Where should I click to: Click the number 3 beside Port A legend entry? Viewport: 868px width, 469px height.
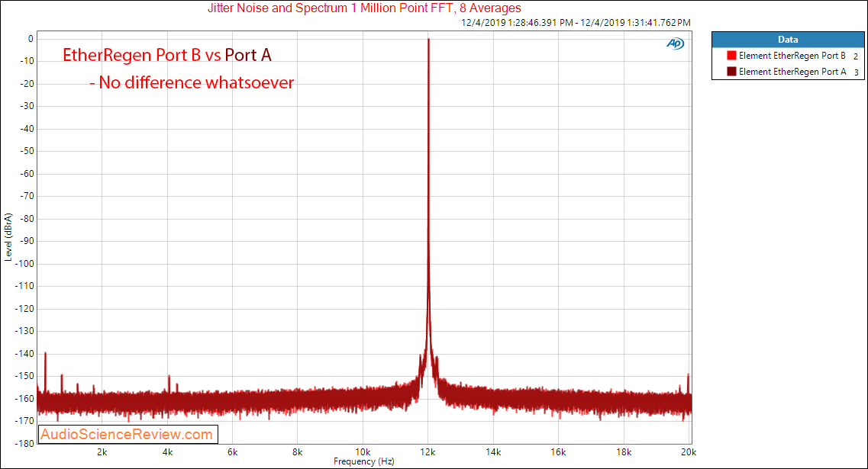(856, 72)
